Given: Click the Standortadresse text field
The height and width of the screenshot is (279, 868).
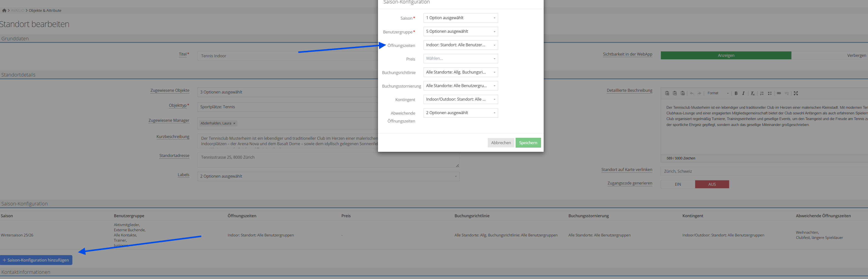Looking at the screenshot, I should point(286,160).
